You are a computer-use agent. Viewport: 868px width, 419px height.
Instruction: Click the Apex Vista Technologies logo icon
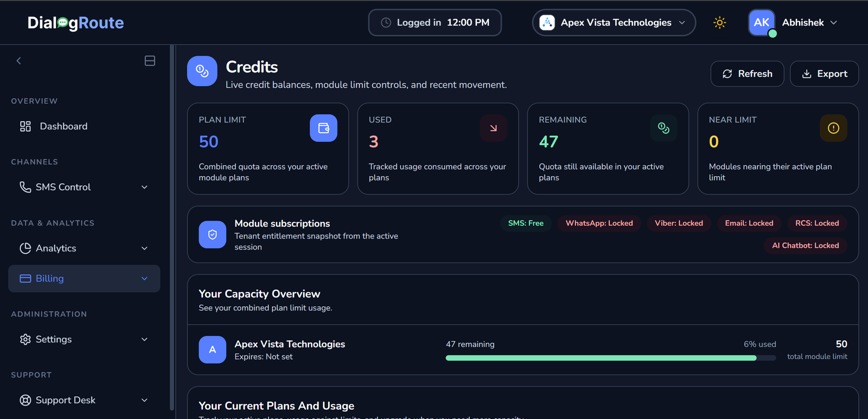pyautogui.click(x=547, y=23)
